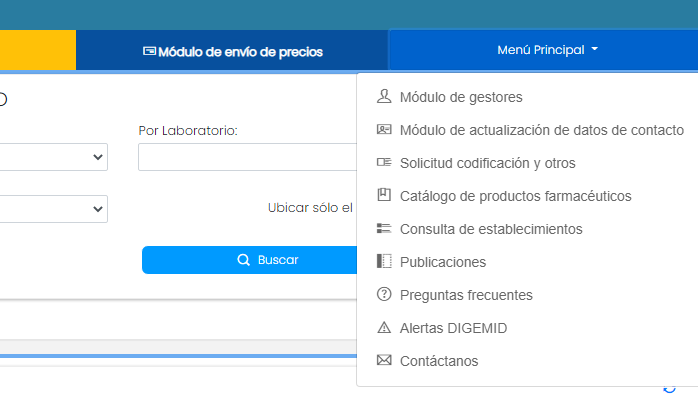
Task: Click the warning triangle icon for Alertas DIGEMID
Action: (384, 328)
